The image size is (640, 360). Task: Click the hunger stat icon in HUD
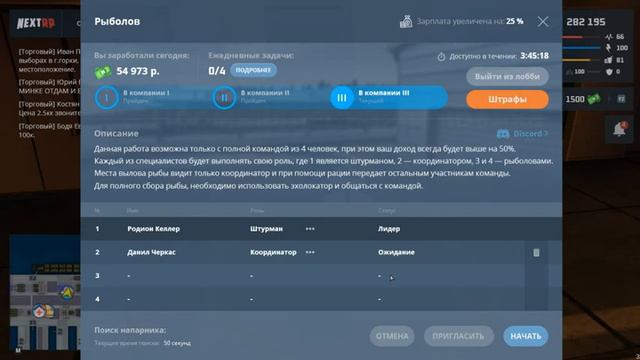pos(609,60)
